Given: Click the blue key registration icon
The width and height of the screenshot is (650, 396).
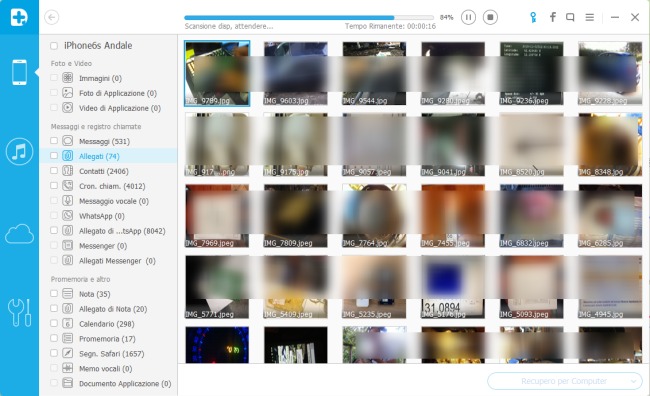Looking at the screenshot, I should (533, 17).
